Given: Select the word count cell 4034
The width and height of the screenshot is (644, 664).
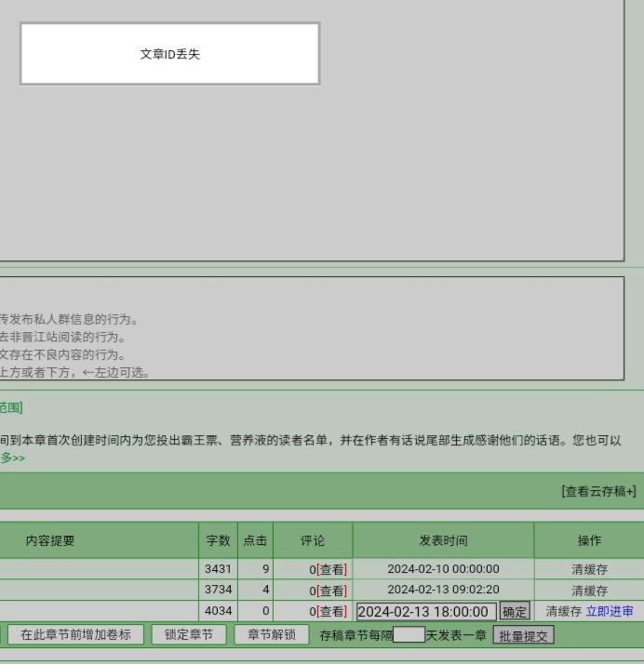Looking at the screenshot, I should point(218,611).
